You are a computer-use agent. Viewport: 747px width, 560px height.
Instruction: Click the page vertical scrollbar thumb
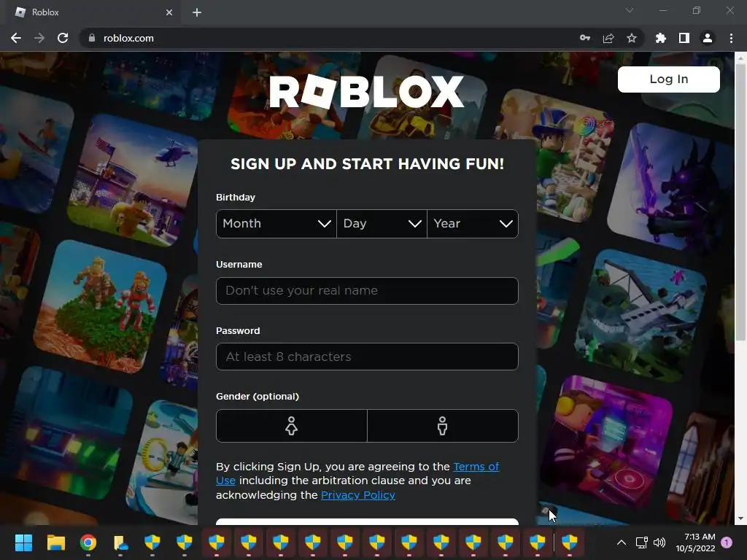[x=740, y=203]
